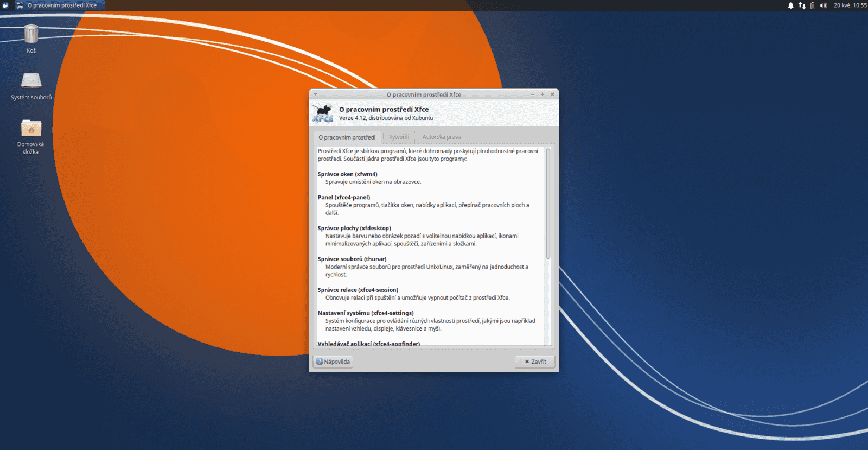868x450 pixels.
Task: Open the Whisker applications menu icon
Action: [6, 5]
